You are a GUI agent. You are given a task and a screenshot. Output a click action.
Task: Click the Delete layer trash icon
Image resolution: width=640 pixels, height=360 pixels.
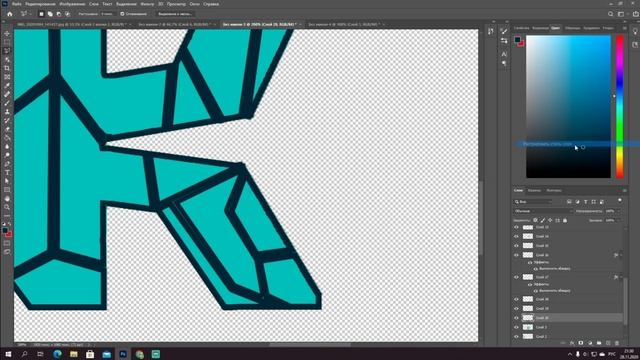coord(617,343)
